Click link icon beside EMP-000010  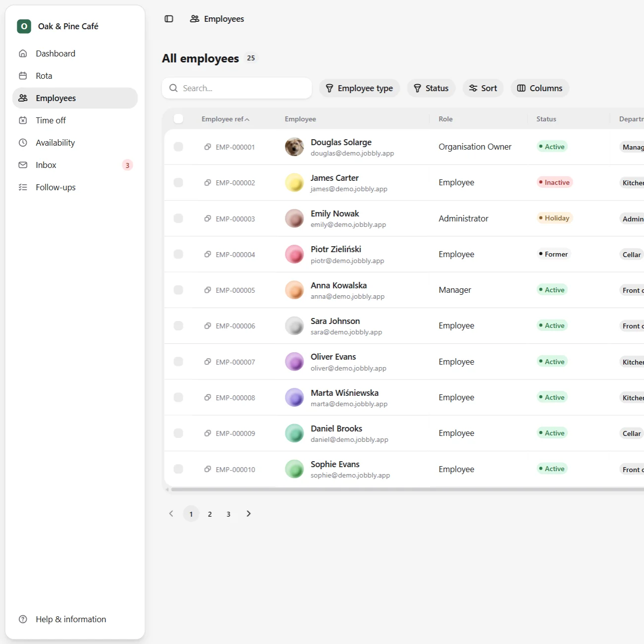[x=208, y=469]
